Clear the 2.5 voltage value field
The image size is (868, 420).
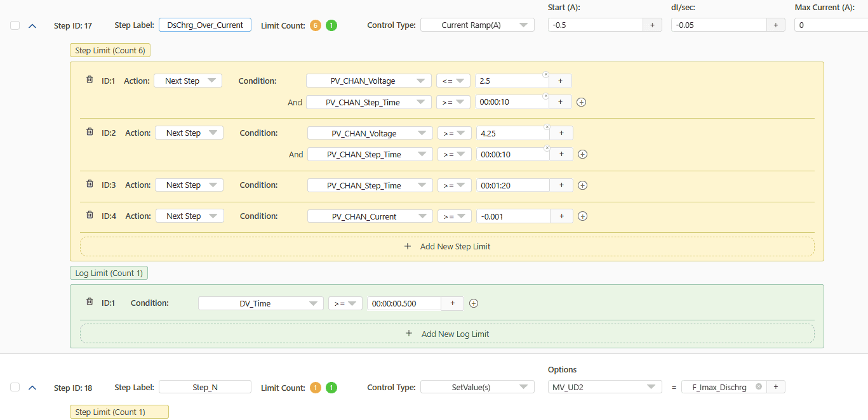click(545, 75)
